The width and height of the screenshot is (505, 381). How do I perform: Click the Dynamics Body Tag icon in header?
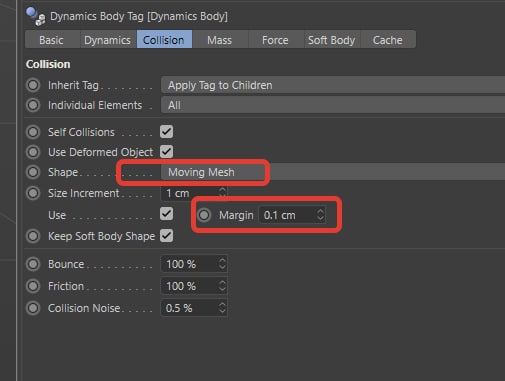tap(35, 16)
